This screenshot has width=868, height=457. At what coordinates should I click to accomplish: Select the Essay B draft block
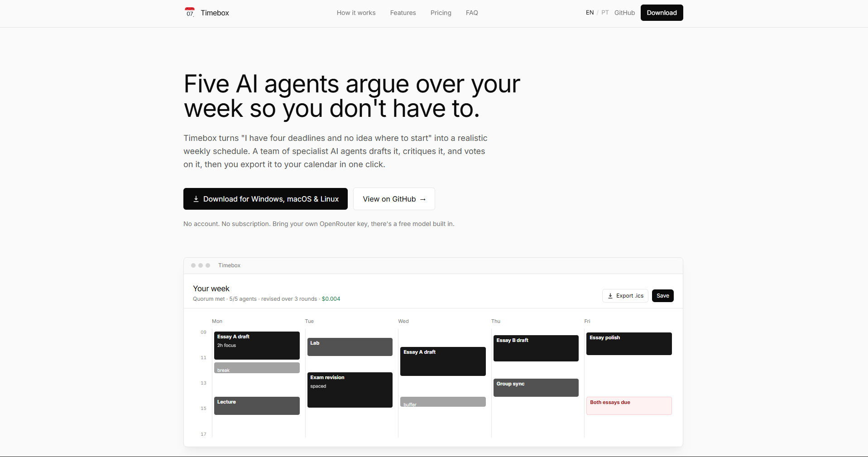point(536,348)
